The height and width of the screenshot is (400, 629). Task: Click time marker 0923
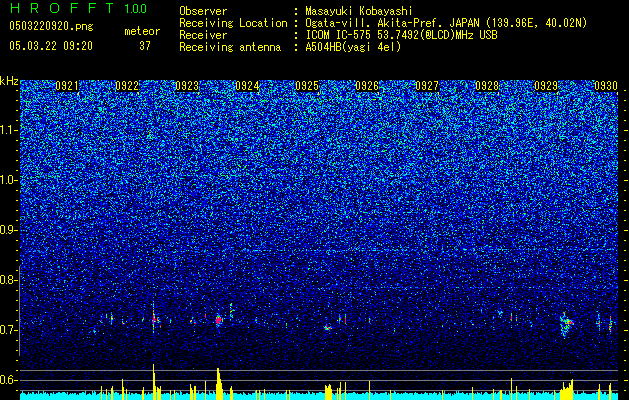(x=187, y=86)
